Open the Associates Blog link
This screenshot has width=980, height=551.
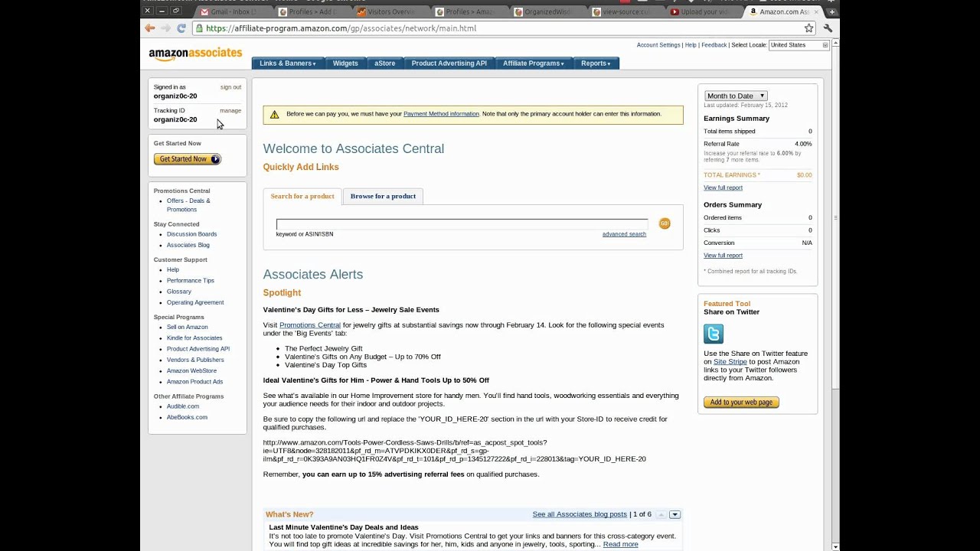point(188,245)
